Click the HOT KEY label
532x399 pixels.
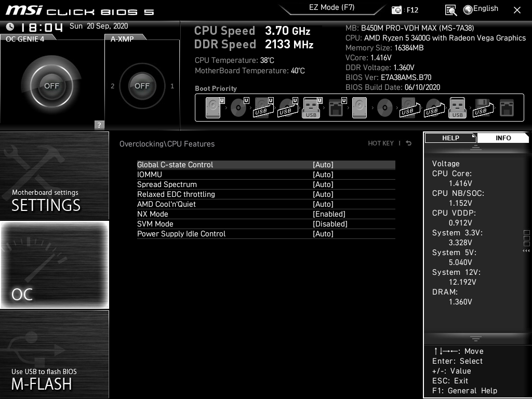point(381,143)
